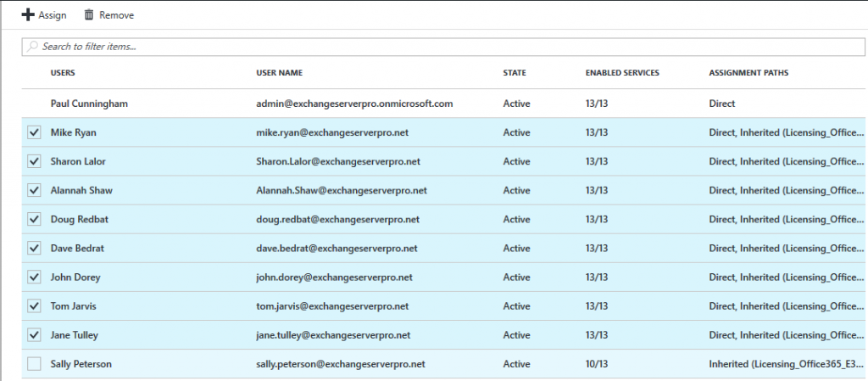Viewport: 868px width, 381px height.
Task: Sort by ENABLED SERVICES column header
Action: [x=622, y=72]
